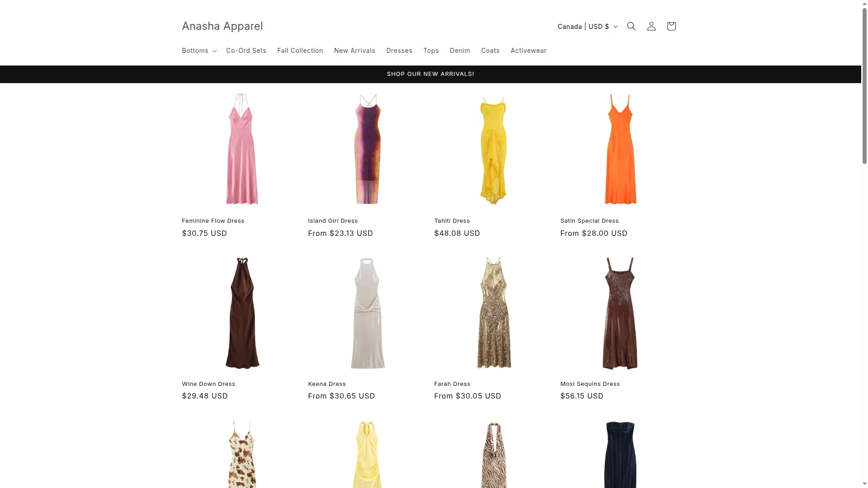Click the Shop Our New Arrivals banner
Image resolution: width=868 pixels, height=488 pixels.
(x=430, y=74)
